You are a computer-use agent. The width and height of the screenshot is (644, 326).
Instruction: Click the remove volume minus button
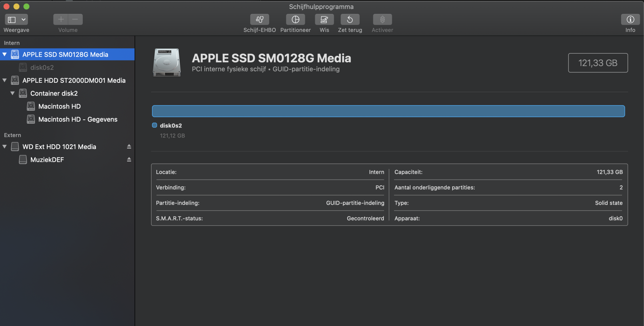pyautogui.click(x=75, y=20)
